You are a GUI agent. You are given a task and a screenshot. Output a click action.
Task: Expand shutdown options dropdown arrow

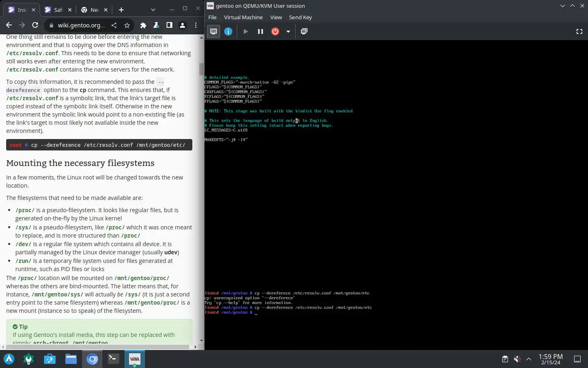pos(288,31)
